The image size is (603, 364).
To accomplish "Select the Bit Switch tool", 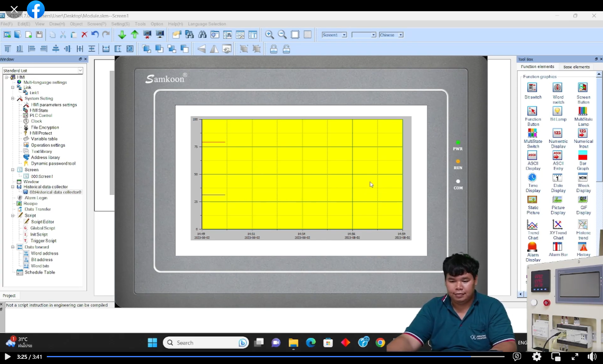I will pos(533,91).
